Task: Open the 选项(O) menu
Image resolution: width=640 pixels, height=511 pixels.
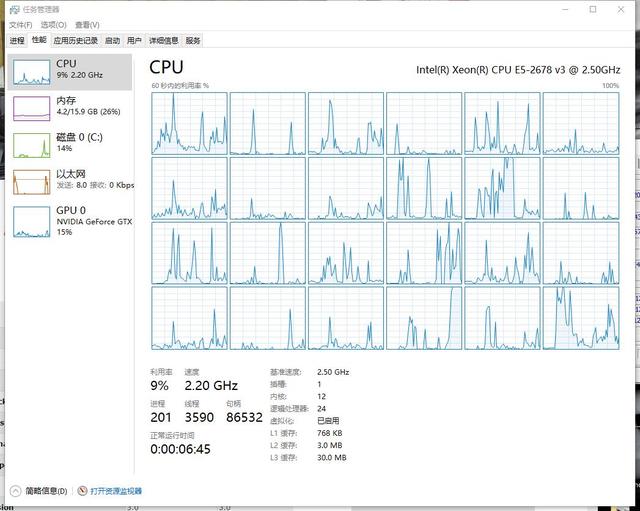Action: coord(53,25)
